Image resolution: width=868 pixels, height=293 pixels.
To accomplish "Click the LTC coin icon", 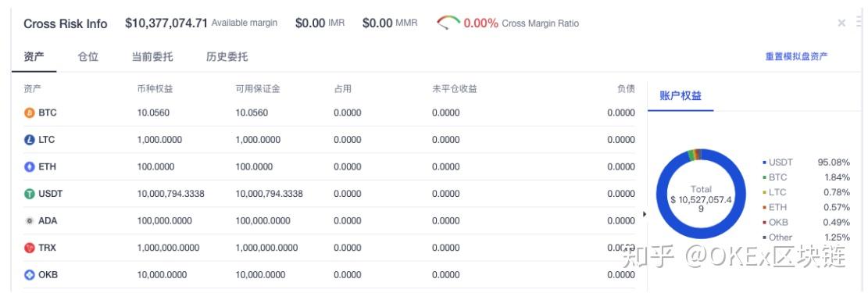I will point(30,140).
